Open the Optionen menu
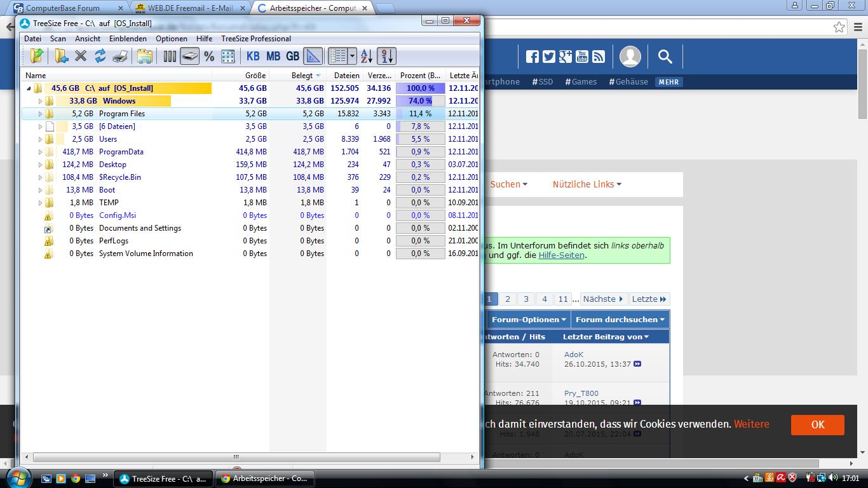868x488 pixels. [x=172, y=39]
